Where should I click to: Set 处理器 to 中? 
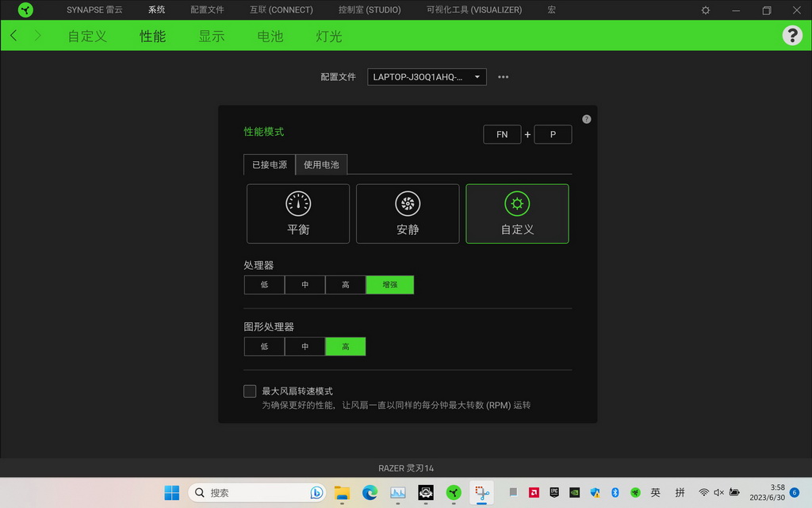305,285
